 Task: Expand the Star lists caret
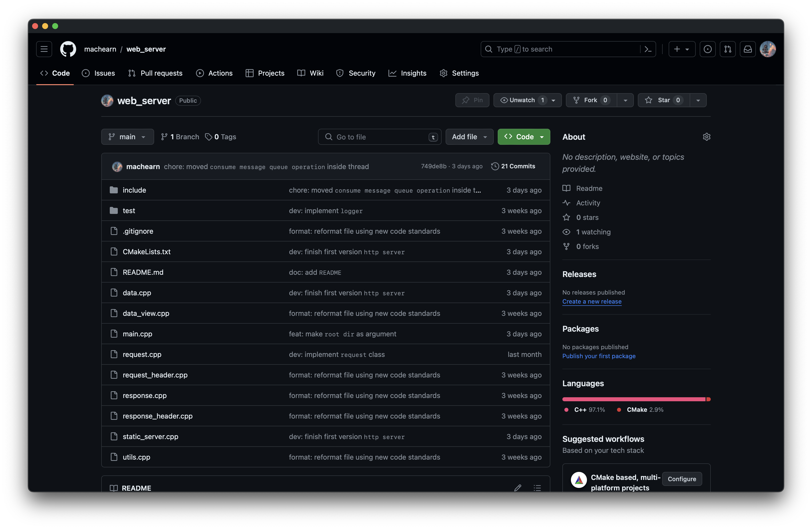[698, 100]
